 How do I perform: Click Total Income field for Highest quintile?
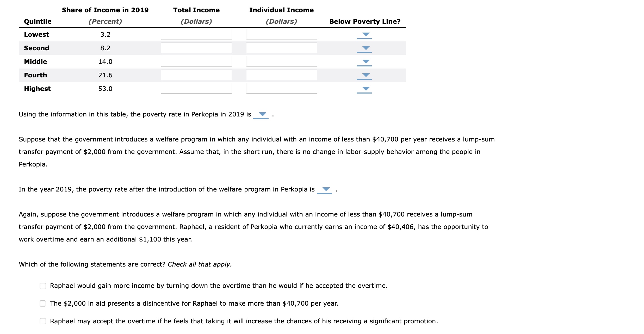pos(196,88)
